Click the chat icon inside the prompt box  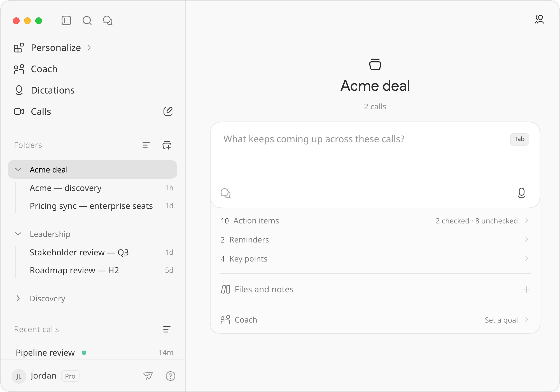[226, 193]
